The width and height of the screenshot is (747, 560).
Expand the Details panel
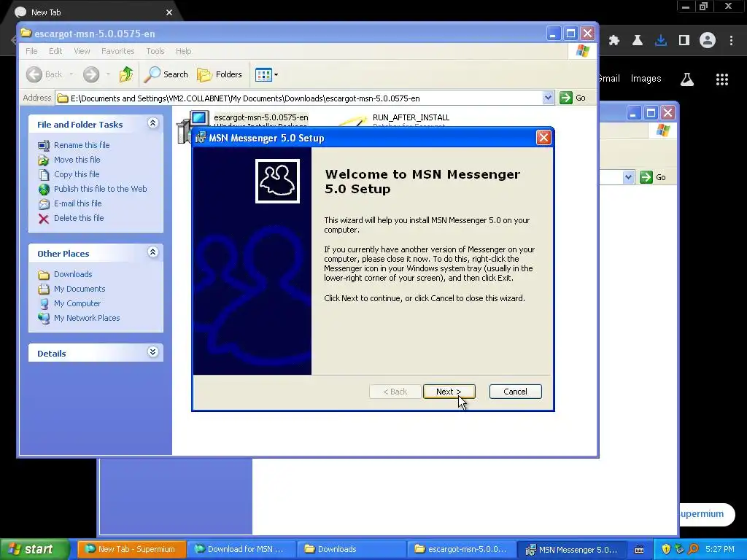click(152, 352)
